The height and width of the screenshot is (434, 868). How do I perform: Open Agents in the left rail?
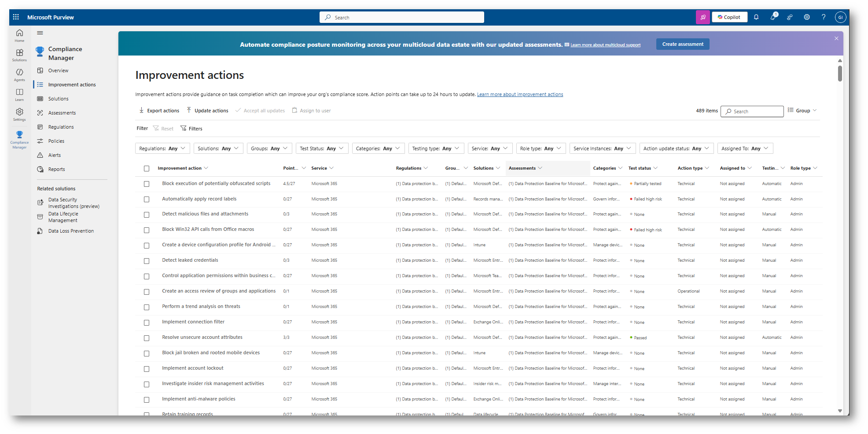19,74
